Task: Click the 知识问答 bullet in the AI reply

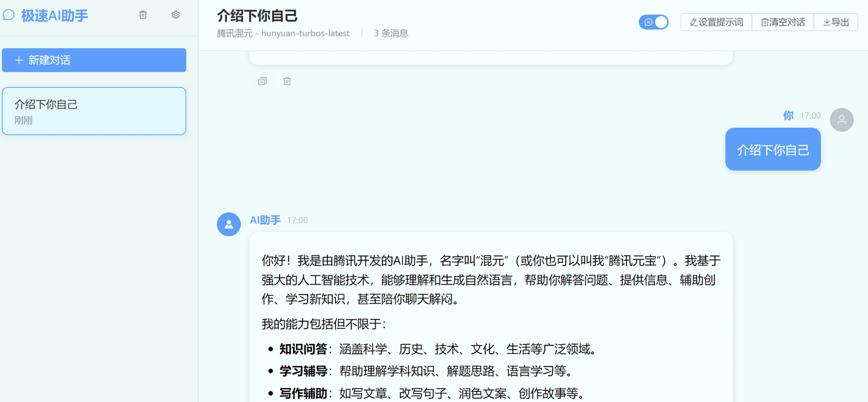Action: (x=303, y=349)
